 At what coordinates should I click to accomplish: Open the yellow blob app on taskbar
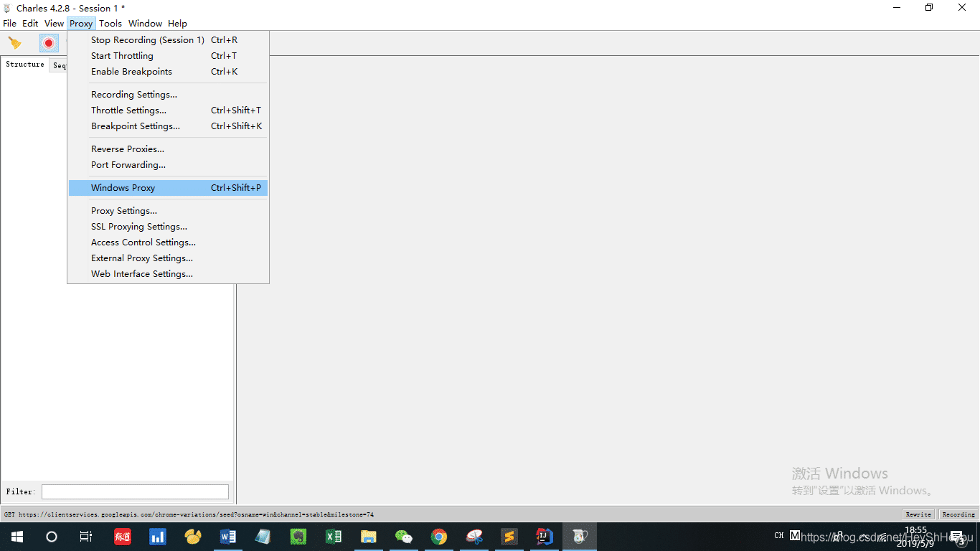193,537
